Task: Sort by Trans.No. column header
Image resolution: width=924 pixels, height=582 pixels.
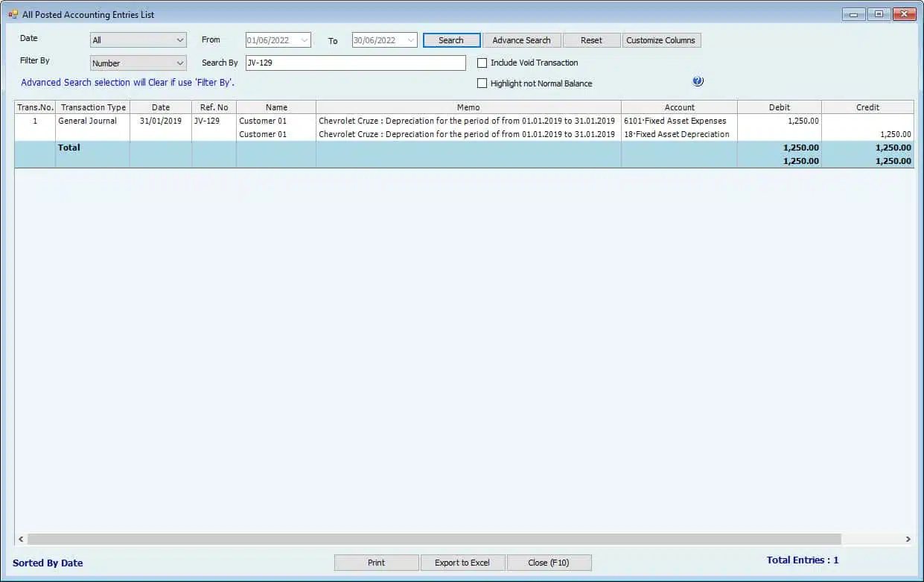Action: pos(35,107)
